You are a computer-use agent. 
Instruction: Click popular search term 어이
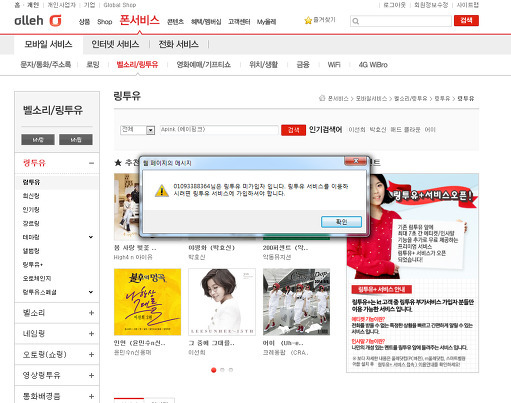[x=430, y=130]
